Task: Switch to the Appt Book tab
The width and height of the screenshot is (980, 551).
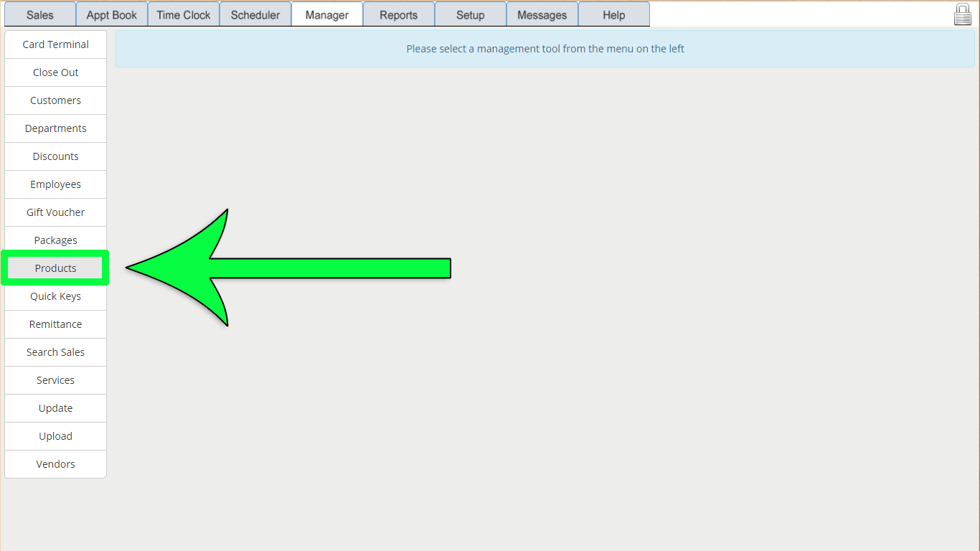Action: click(x=112, y=14)
